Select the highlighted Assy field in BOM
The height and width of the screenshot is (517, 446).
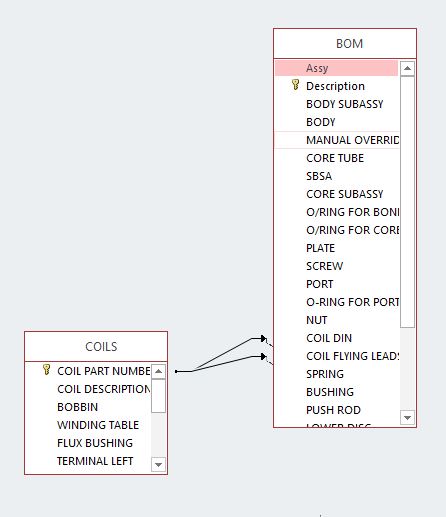[x=336, y=68]
